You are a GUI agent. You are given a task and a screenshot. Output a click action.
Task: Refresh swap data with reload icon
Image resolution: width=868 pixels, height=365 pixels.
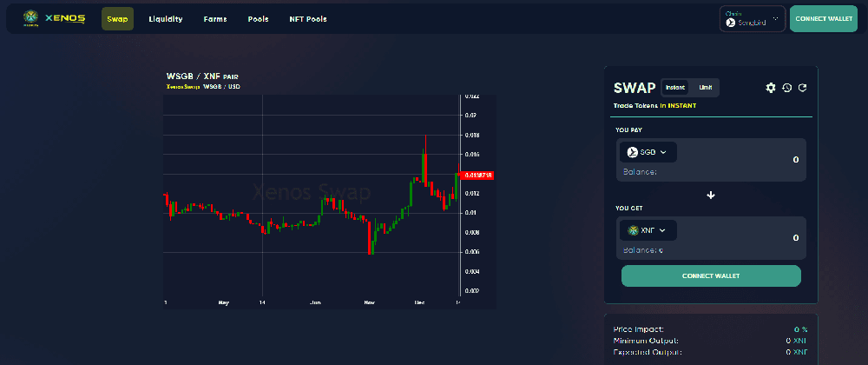click(x=802, y=88)
